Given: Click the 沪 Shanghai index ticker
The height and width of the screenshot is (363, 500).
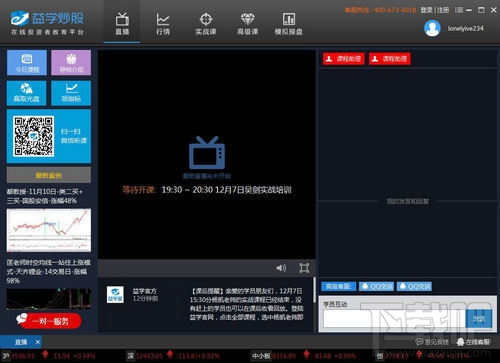Looking at the screenshot, I should coord(49,356).
